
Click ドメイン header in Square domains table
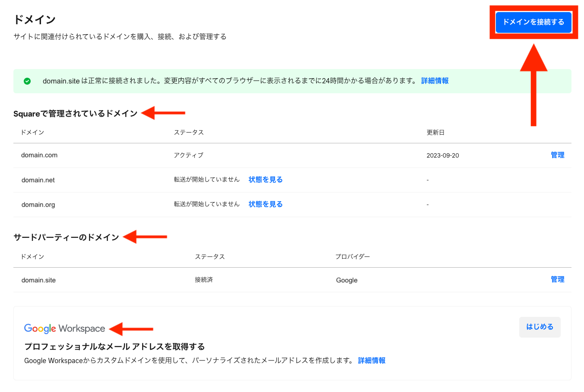tap(32, 133)
